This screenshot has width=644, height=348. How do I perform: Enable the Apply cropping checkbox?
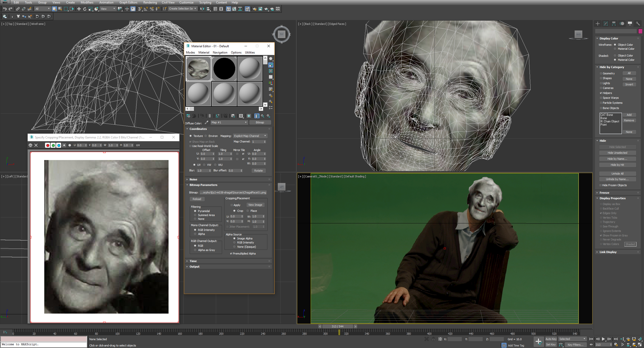coord(231,205)
